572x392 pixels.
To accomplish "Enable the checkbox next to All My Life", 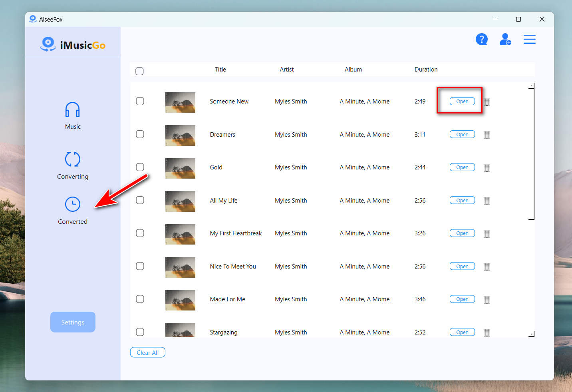I will 140,200.
